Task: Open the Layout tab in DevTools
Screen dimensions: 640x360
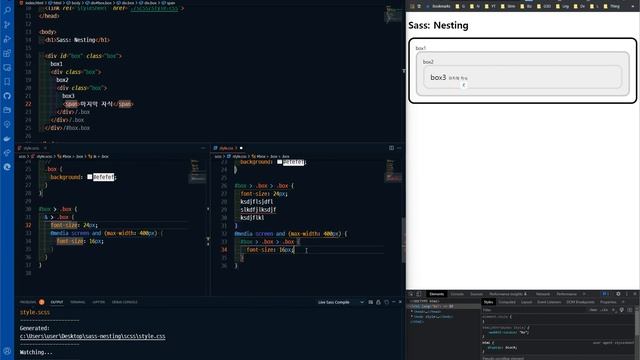Action: (x=527, y=302)
